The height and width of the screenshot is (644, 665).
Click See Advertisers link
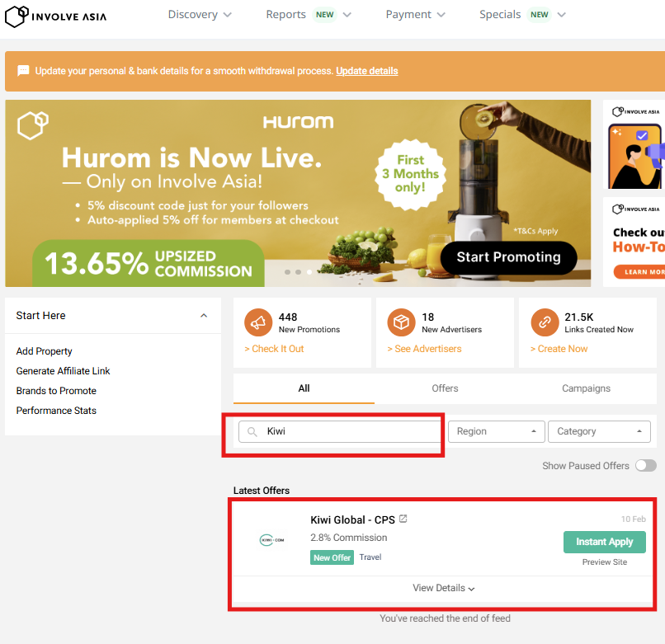point(424,349)
